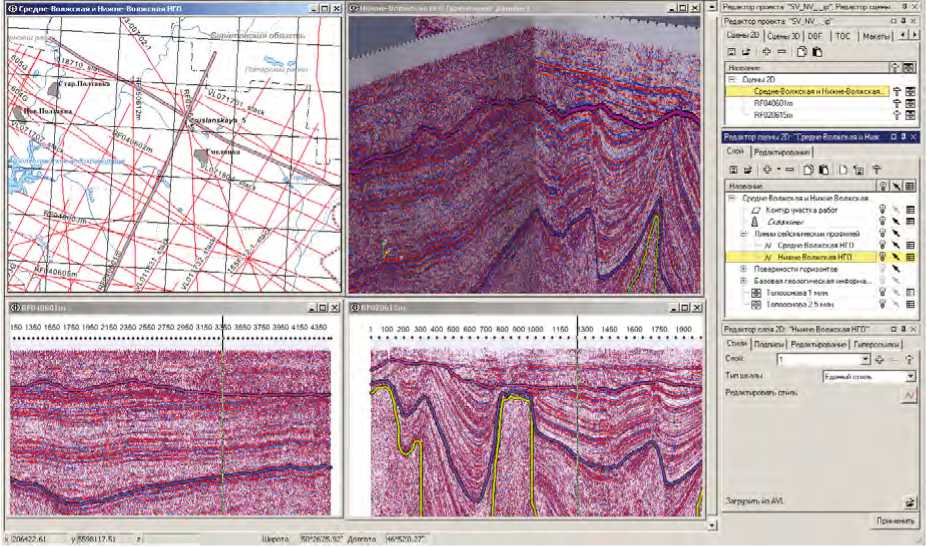Toggle visibility bulb of Средне-Волжская НГО layer

tap(882, 245)
